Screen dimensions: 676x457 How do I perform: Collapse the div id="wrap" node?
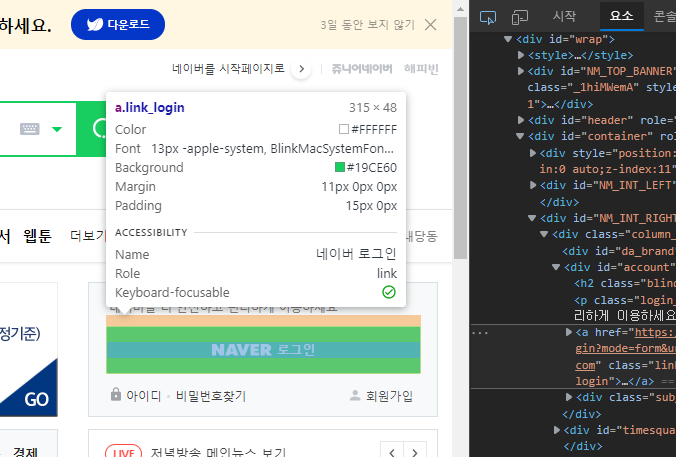pyautogui.click(x=508, y=39)
